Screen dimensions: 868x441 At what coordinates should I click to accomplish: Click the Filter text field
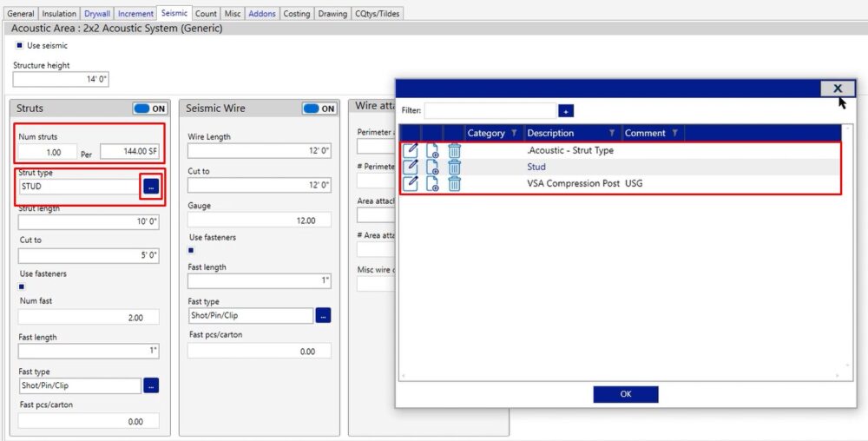[490, 111]
